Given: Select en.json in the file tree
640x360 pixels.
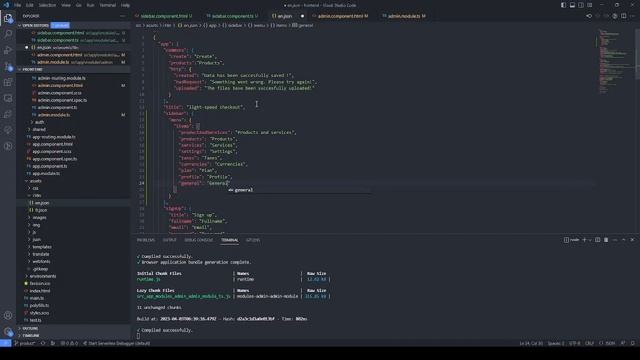Looking at the screenshot, I should 42,203.
